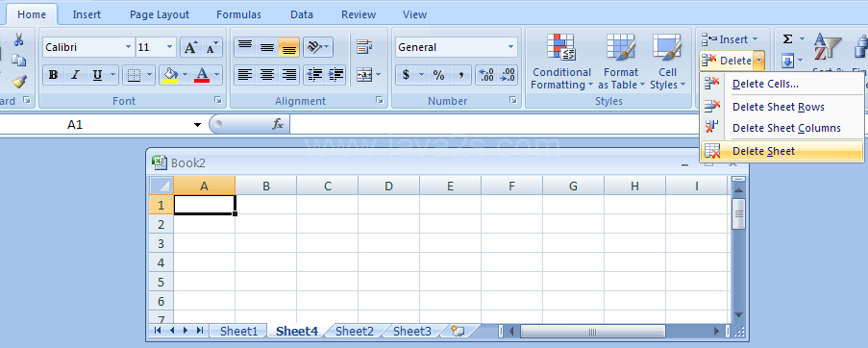The width and height of the screenshot is (868, 348).
Task: Increase font size with Grow Font
Action: [x=191, y=47]
